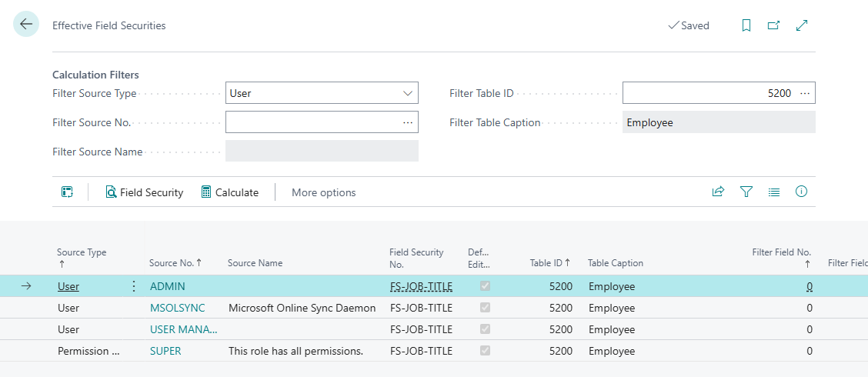Select FS-JOB-TITLE in the ADMIN row
868x377 pixels.
(421, 286)
